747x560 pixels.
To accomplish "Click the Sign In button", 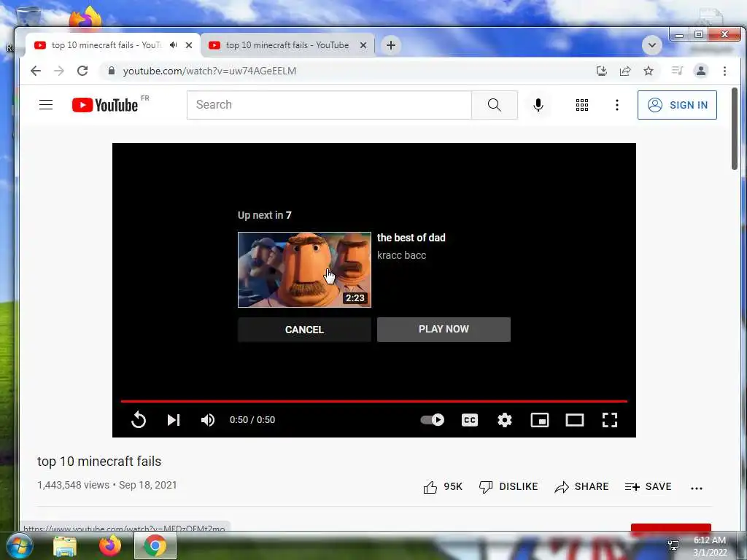I will coord(677,105).
